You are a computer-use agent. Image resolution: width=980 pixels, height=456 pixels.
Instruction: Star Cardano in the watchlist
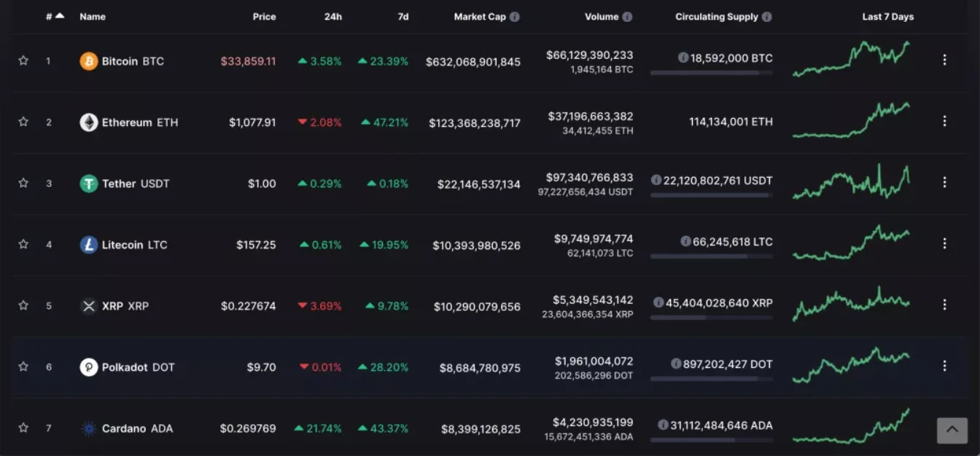(x=23, y=428)
